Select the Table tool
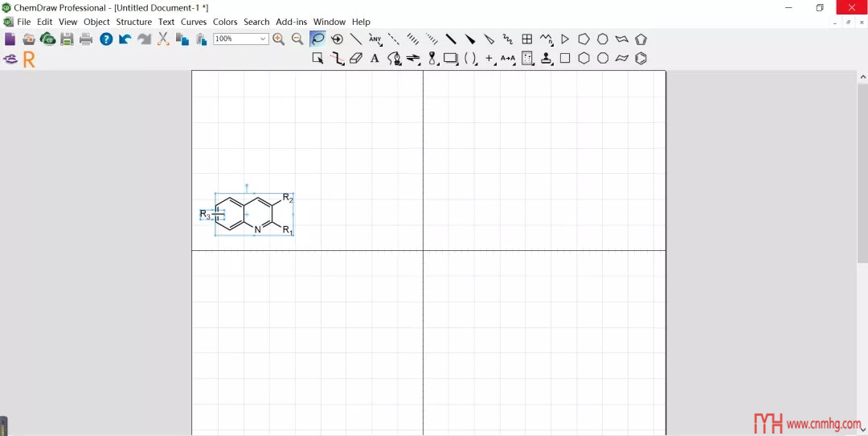Screen dimensions: 868x436 click(x=527, y=39)
